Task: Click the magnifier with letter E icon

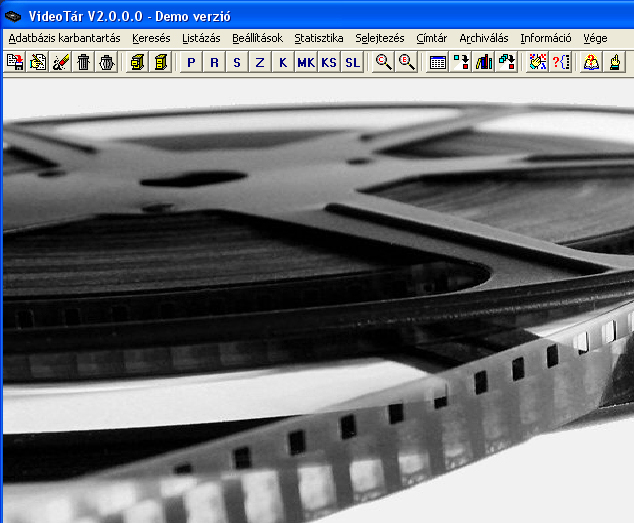Action: [406, 62]
